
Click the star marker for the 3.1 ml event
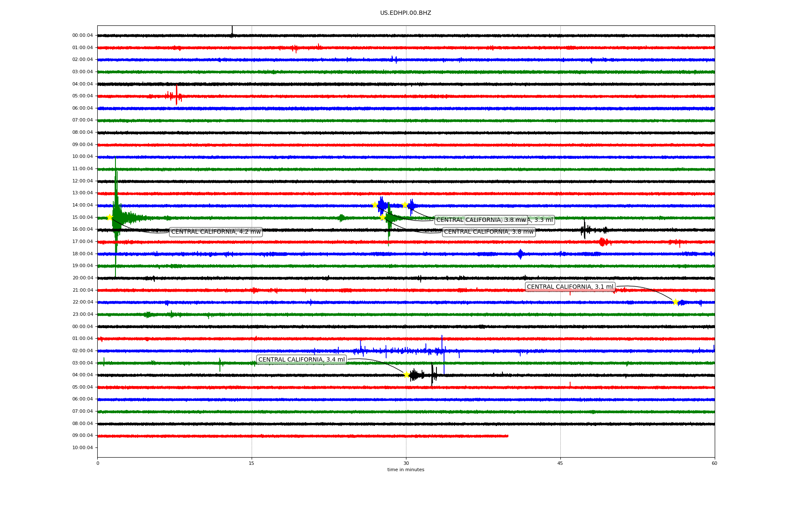pyautogui.click(x=675, y=302)
